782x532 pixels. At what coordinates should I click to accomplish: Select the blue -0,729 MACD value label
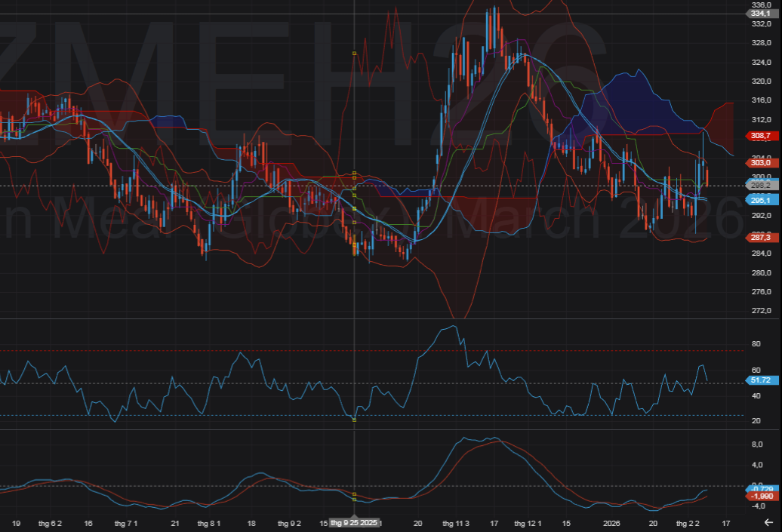(760, 488)
